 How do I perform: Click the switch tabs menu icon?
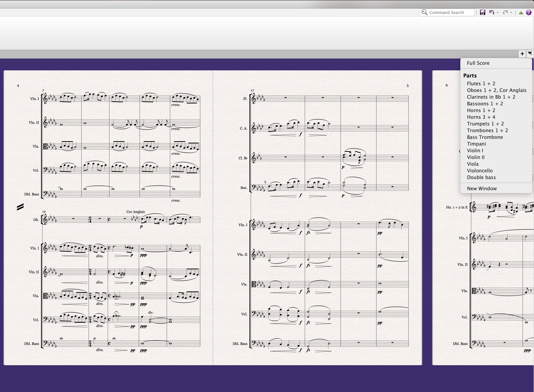coord(530,54)
